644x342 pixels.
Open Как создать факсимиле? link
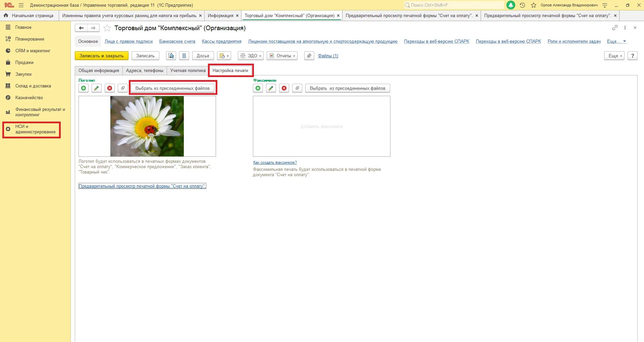point(275,162)
